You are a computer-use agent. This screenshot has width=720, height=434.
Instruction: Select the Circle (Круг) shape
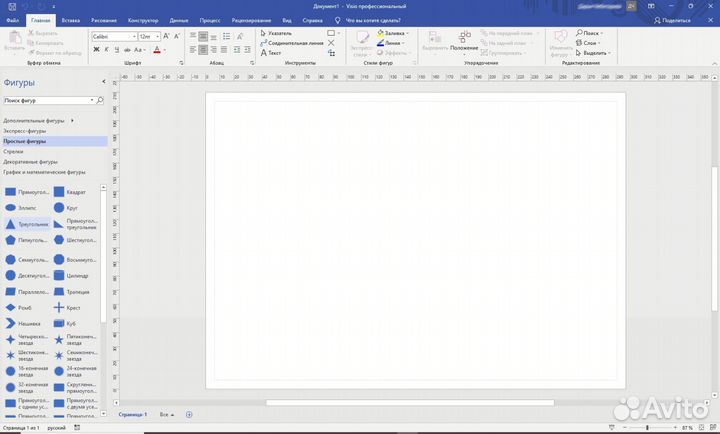(66, 208)
